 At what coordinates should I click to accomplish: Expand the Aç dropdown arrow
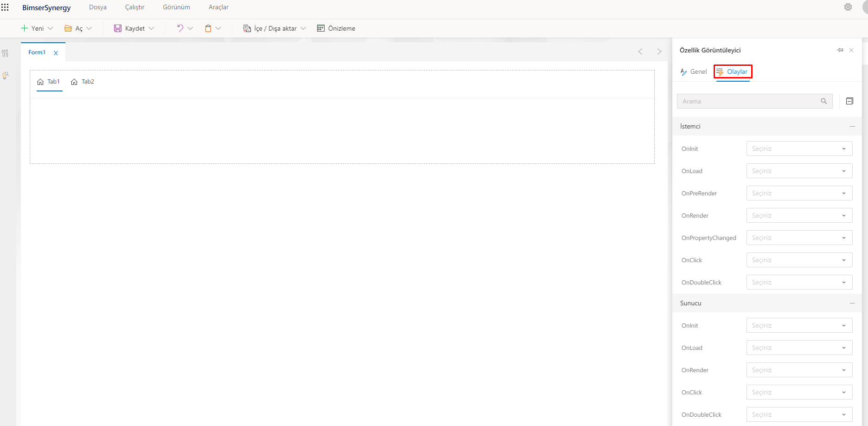tap(89, 28)
